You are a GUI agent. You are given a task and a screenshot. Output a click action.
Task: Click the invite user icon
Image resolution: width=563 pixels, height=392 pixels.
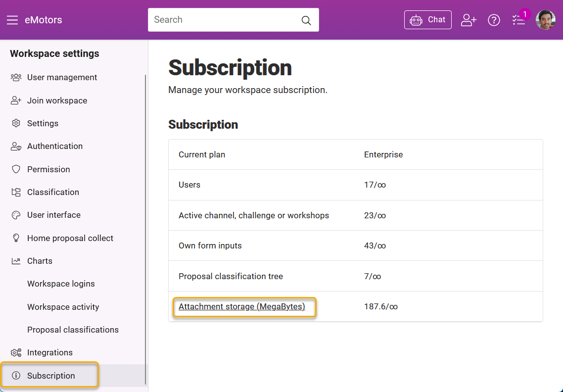[468, 20]
